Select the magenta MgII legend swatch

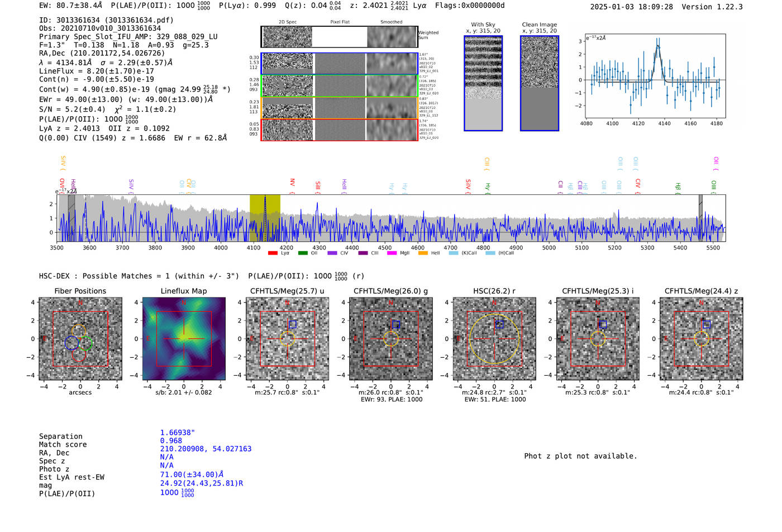coord(392,253)
